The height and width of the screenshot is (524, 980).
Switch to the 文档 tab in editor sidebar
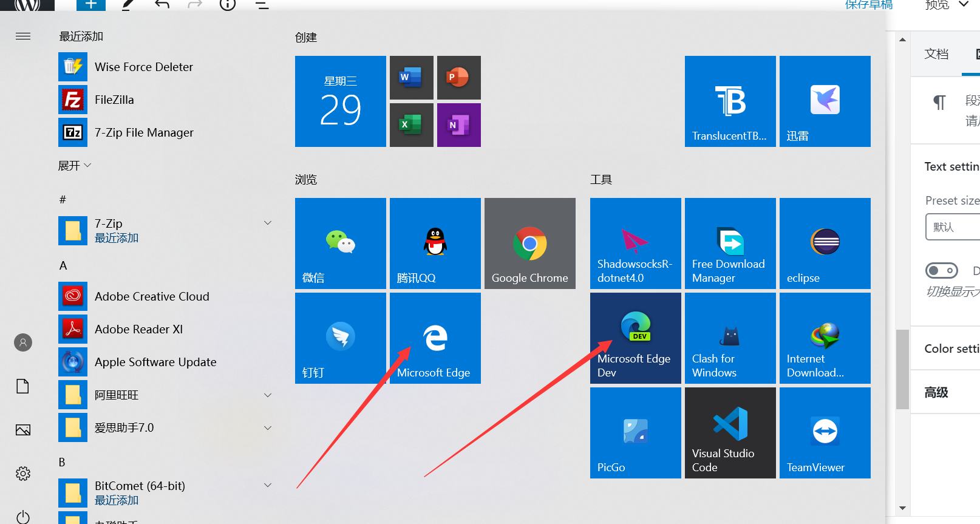click(936, 54)
